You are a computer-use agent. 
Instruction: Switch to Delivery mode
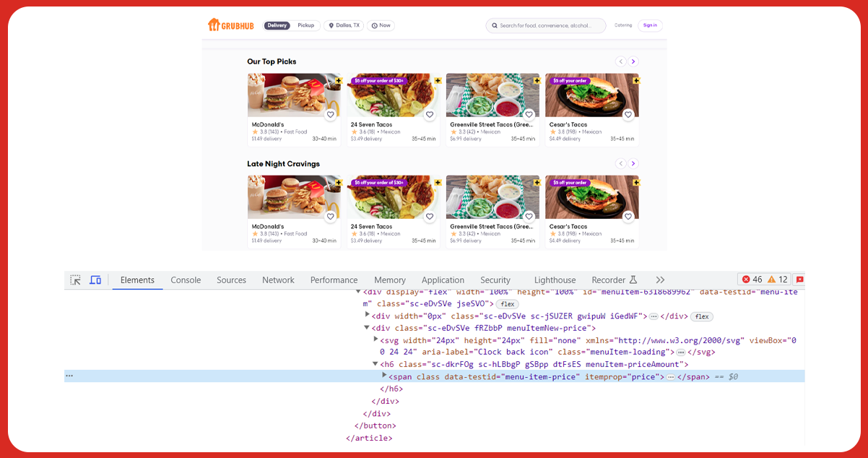pos(277,25)
